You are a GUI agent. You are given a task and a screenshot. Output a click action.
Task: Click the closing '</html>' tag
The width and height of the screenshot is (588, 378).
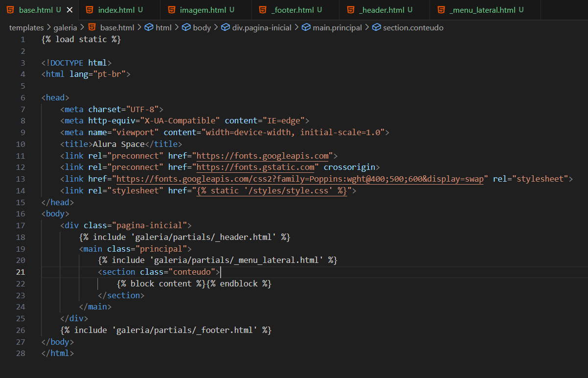[58, 354]
